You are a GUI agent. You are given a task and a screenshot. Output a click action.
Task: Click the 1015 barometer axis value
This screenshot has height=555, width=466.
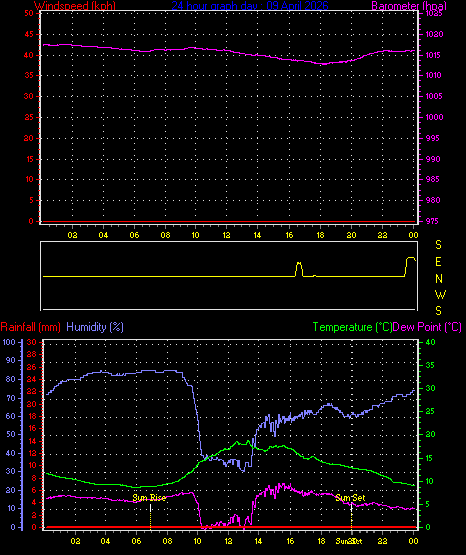[434, 55]
